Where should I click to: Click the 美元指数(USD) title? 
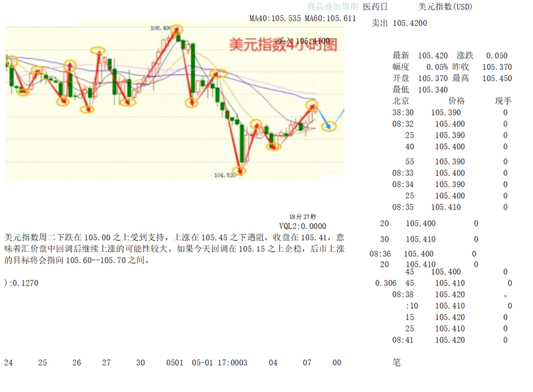pos(445,7)
